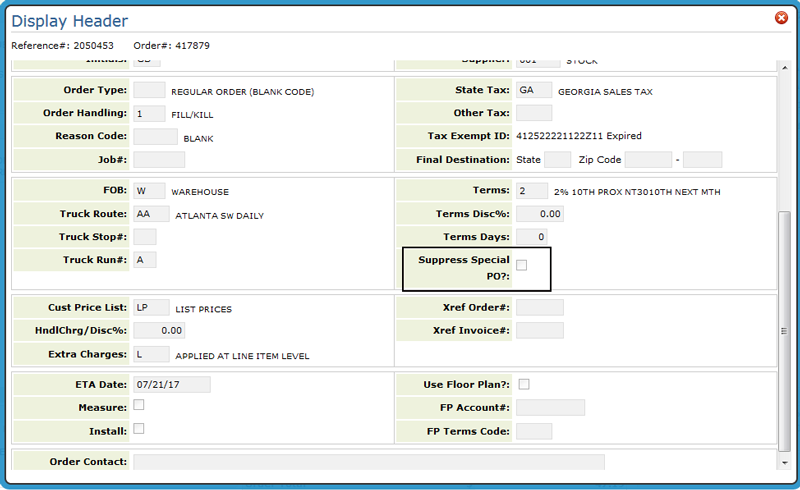800x490 pixels.
Task: Click the Final Destination Zip Code field
Action: [x=648, y=160]
